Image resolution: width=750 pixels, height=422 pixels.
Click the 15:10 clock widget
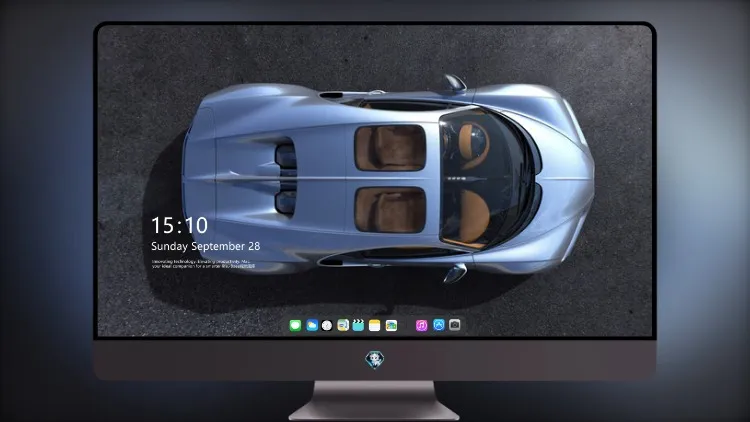click(x=179, y=225)
